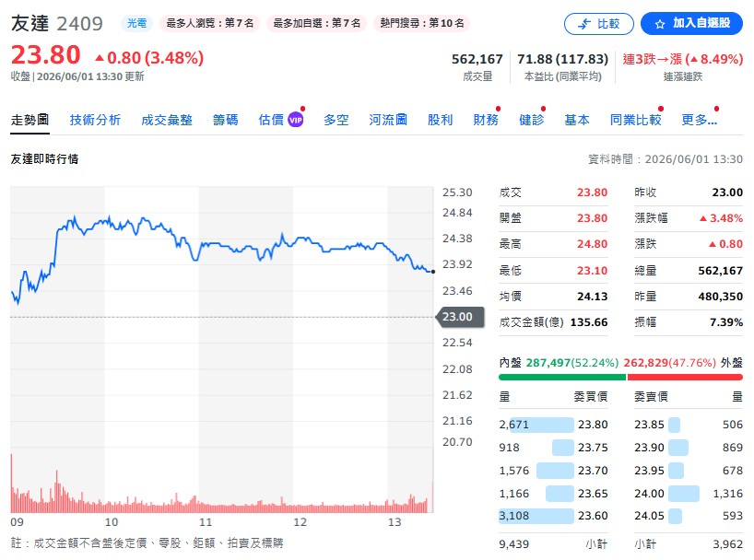Click the 562,167 成交量 value

(x=477, y=59)
